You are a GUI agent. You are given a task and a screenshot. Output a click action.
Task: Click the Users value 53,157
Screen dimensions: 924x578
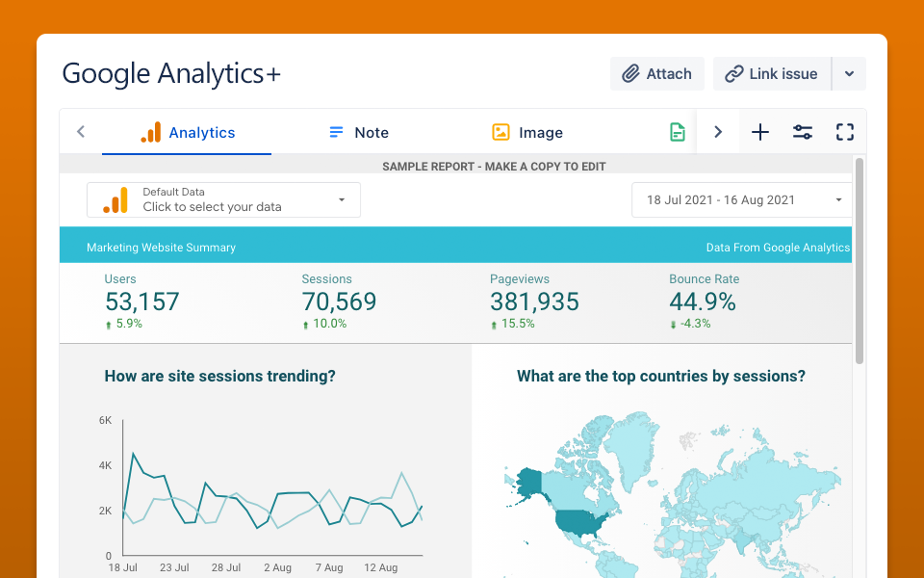point(142,302)
